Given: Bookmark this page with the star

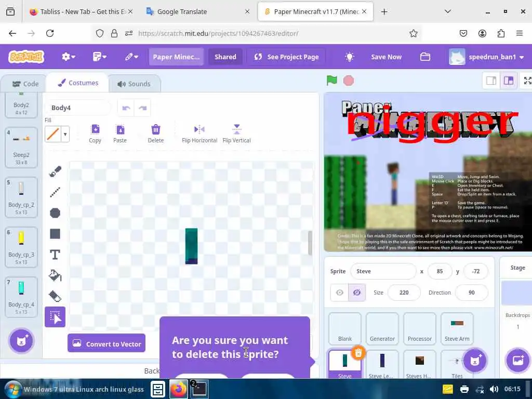Looking at the screenshot, I should click(413, 33).
